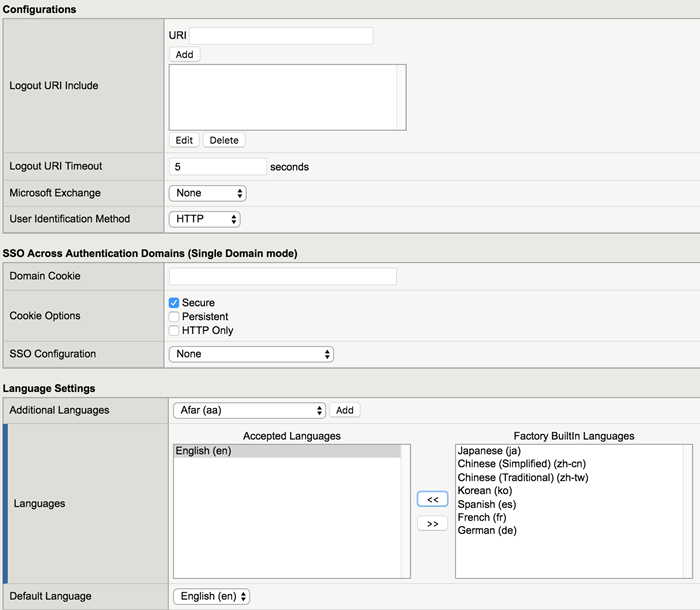The image size is (700, 610).
Task: Enable the HTTP Only cookie checkbox
Action: [x=175, y=331]
